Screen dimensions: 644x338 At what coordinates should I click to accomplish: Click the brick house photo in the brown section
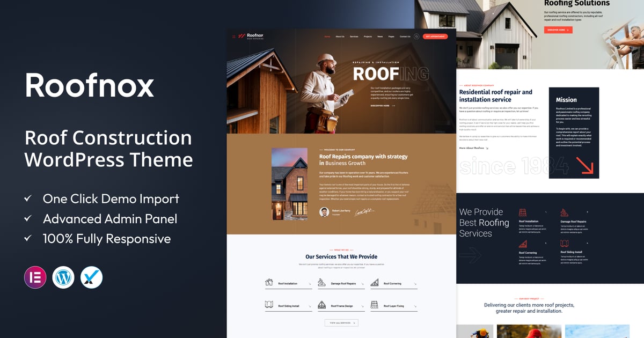[x=290, y=184]
